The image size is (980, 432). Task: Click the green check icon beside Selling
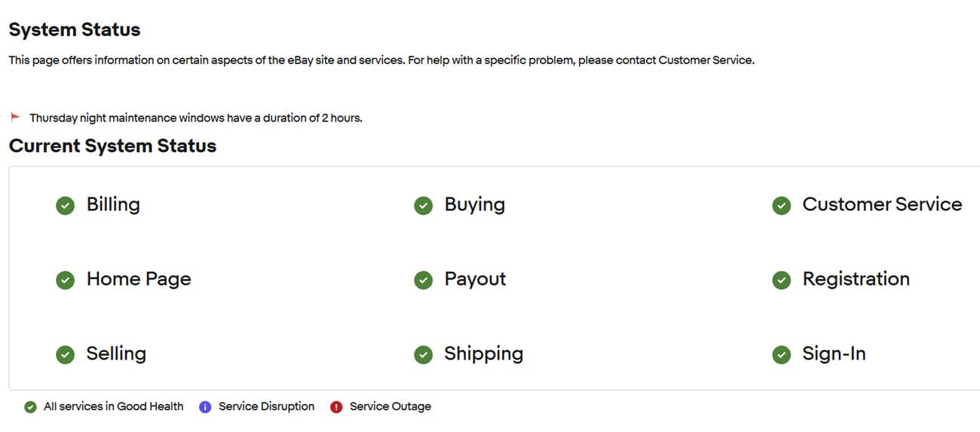click(66, 354)
